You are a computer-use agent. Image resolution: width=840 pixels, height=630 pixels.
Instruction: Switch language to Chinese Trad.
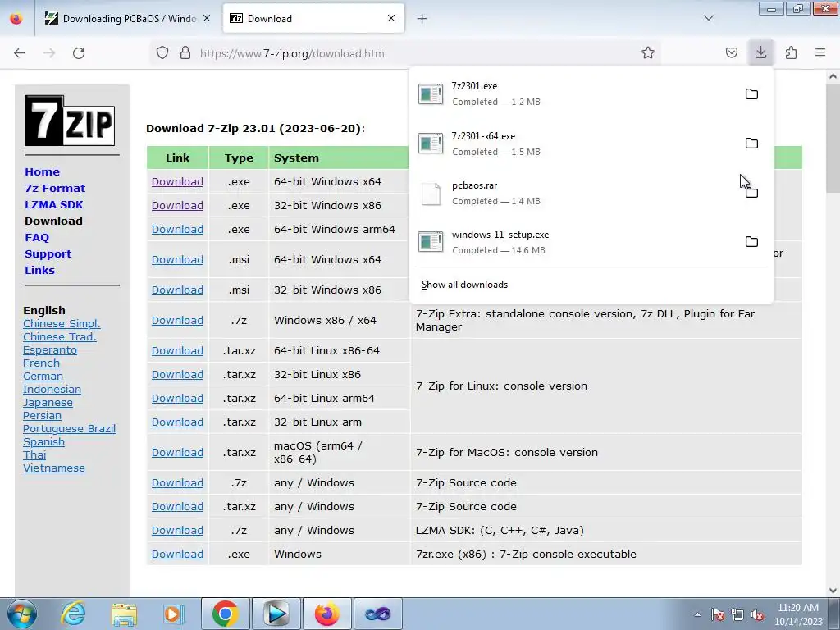click(59, 337)
